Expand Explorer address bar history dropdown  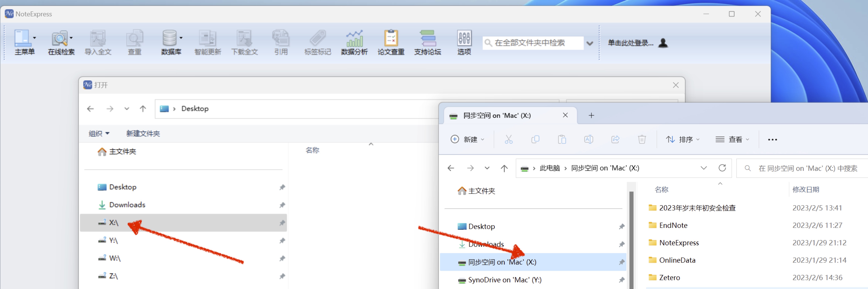[x=704, y=168]
